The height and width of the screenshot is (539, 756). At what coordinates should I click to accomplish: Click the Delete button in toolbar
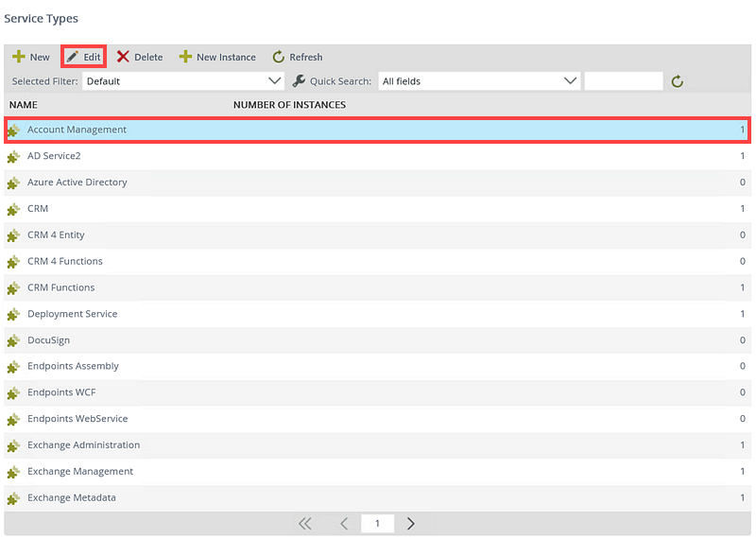[x=140, y=57]
